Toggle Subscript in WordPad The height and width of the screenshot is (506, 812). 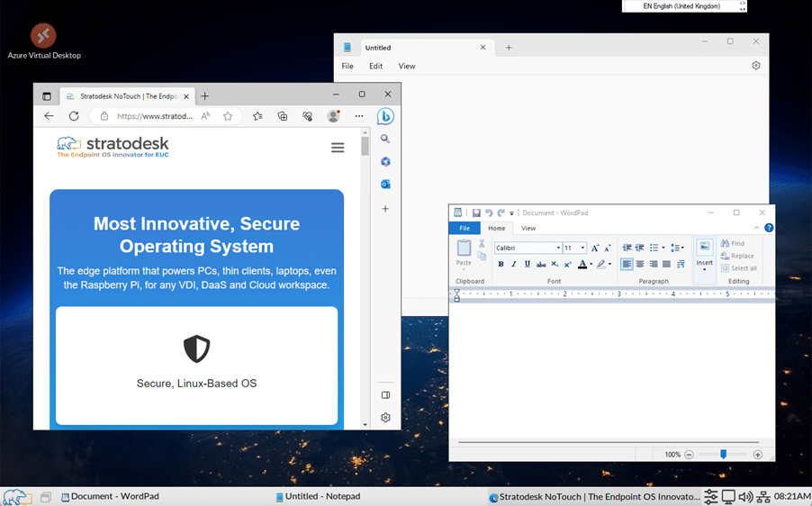555,264
